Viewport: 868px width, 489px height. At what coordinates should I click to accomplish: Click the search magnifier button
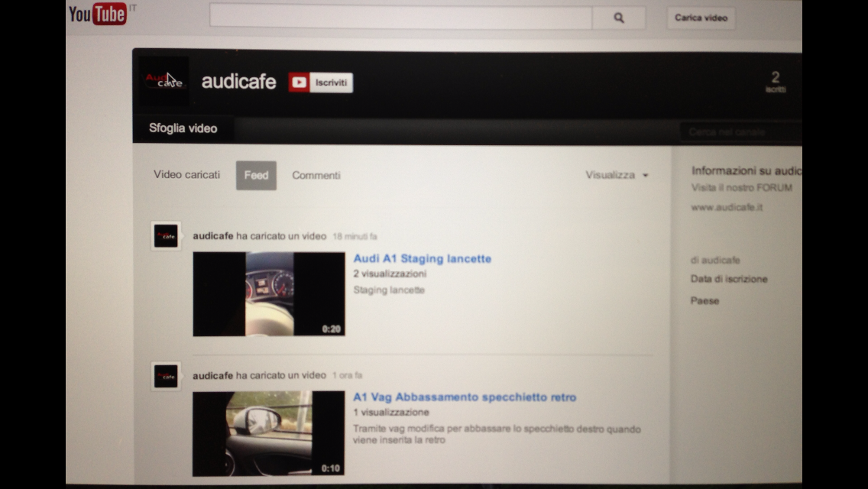(619, 18)
